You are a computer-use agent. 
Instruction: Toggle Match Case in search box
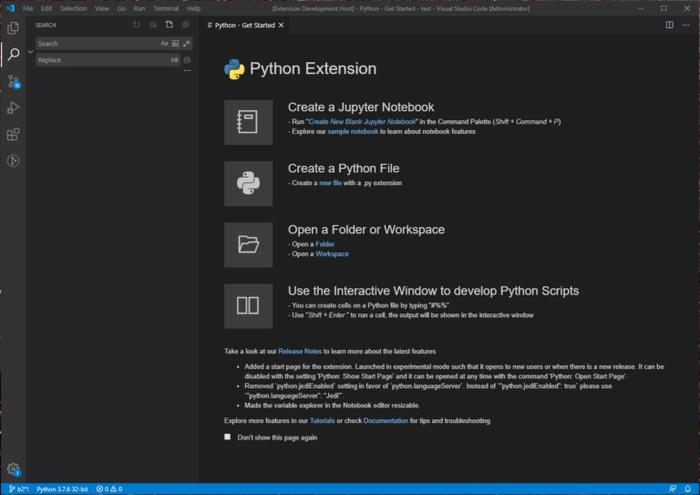point(164,43)
